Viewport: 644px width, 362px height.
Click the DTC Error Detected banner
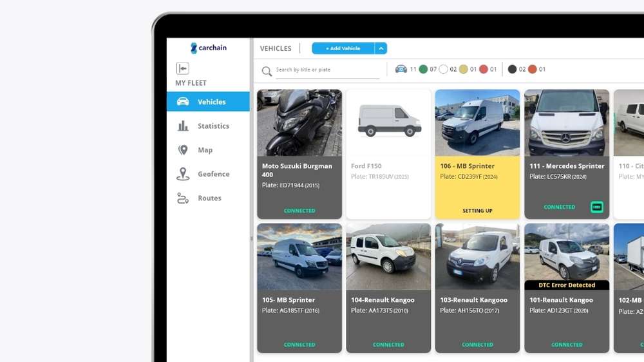[567, 285]
